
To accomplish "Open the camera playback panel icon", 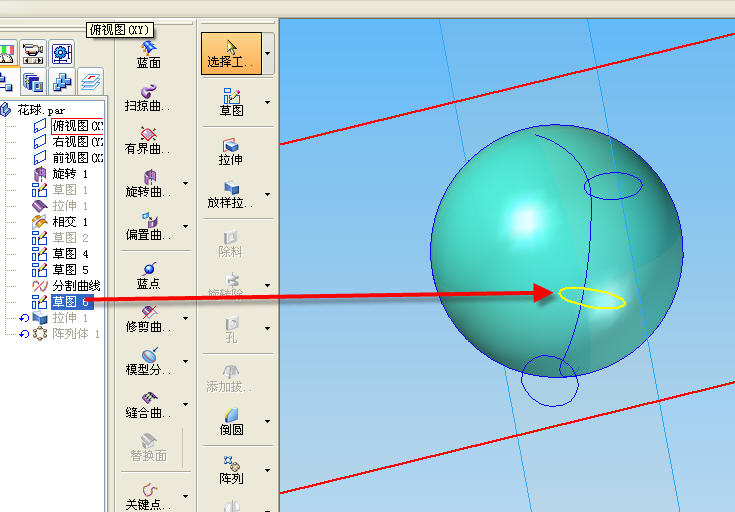I will coord(32,53).
